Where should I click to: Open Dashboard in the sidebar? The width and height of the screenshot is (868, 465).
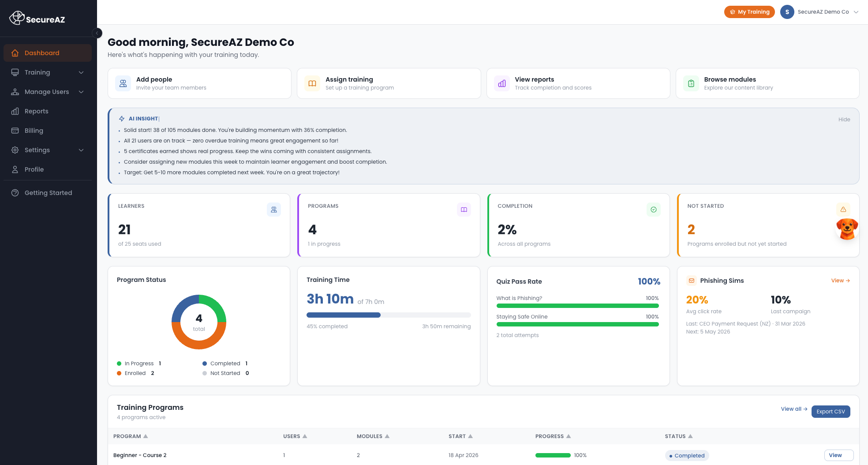[48, 53]
